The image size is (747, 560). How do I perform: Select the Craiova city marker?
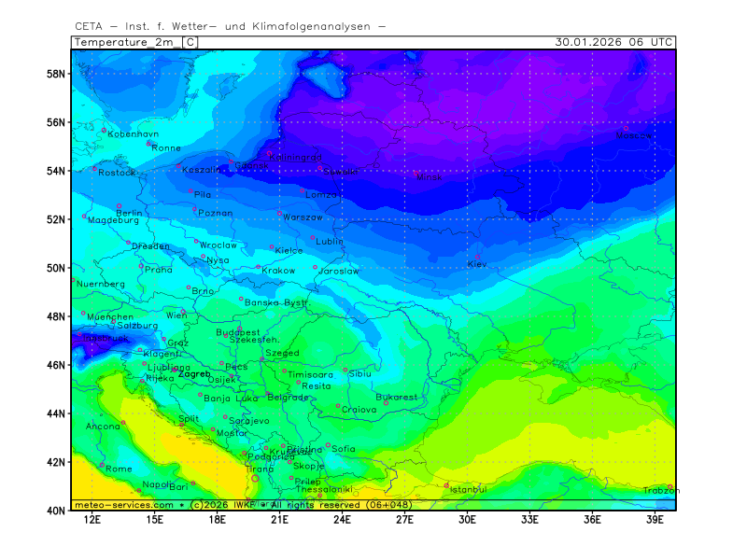pos(338,406)
